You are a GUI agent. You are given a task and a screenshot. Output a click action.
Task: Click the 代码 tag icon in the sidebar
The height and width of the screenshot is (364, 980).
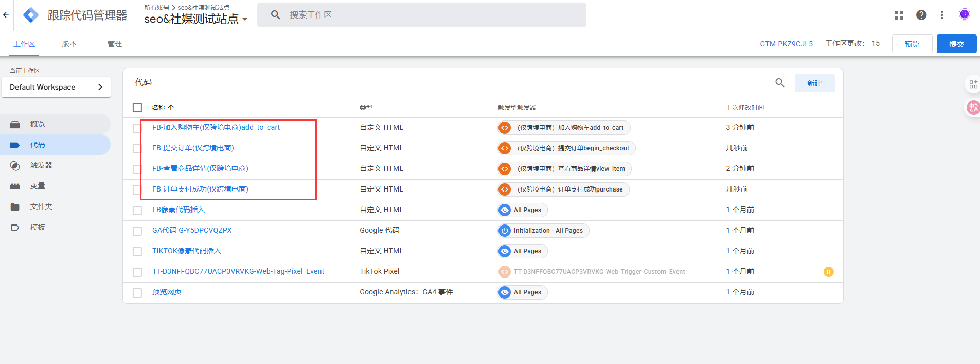point(15,145)
